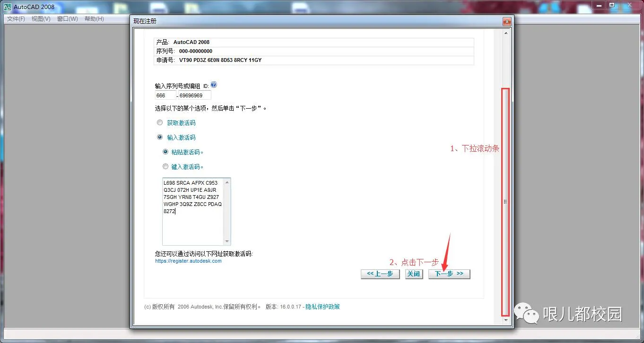Maximize the AutoCAD 2008 main window

pos(612,5)
